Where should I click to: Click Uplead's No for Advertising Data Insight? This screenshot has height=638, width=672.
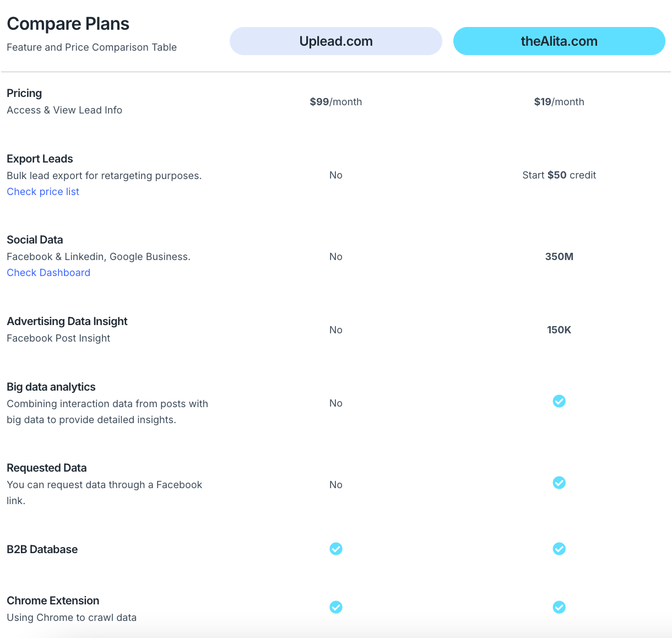pos(336,330)
